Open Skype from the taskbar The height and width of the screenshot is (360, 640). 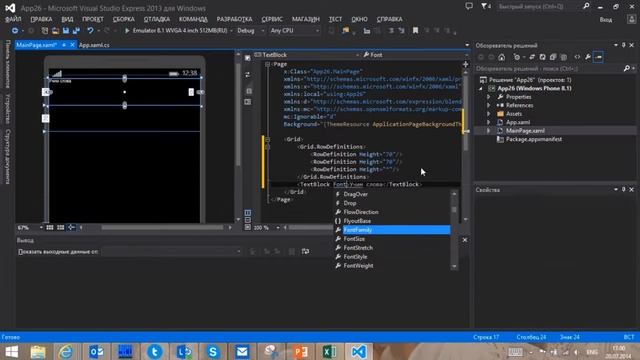click(x=213, y=352)
